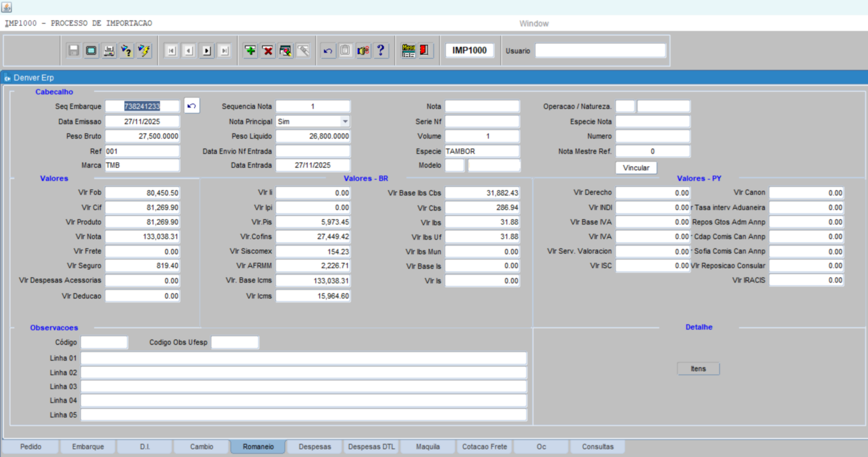Expand the Nota Principal dropdown
This screenshot has height=457, width=868.
coord(345,122)
